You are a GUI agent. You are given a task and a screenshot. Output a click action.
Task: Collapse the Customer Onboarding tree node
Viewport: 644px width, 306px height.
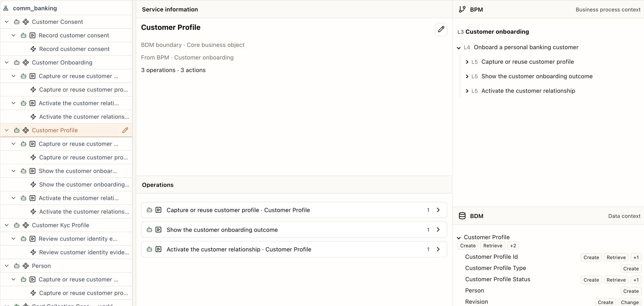(7, 62)
